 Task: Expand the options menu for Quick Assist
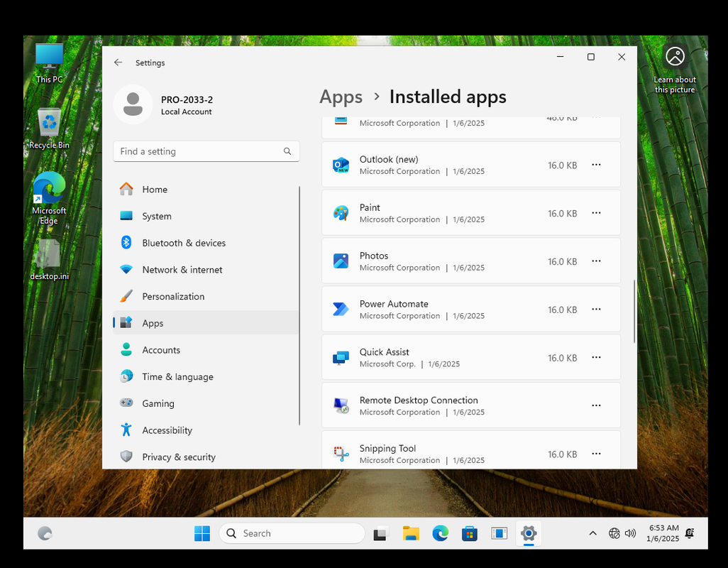click(596, 358)
